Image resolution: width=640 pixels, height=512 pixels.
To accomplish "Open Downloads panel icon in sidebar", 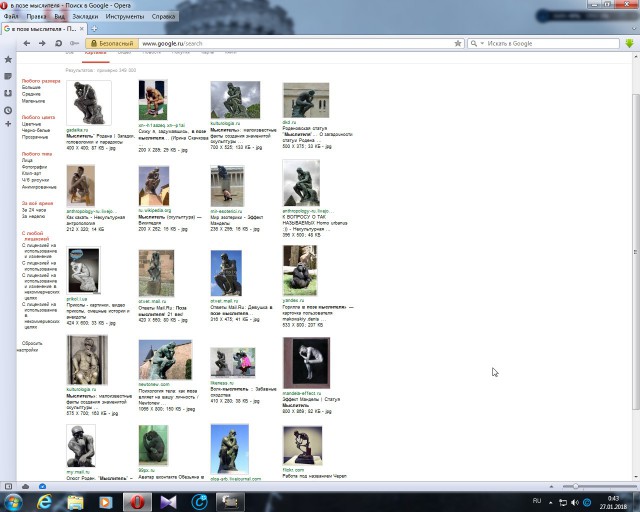I will [8, 93].
